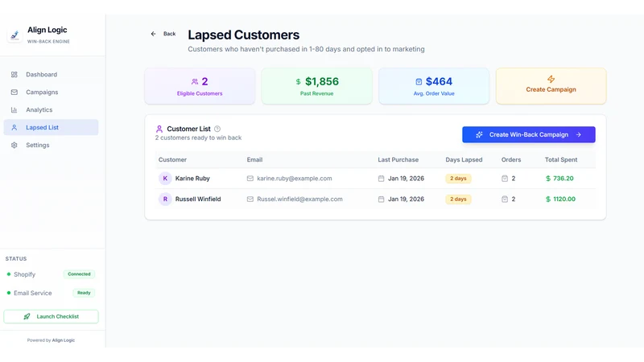Viewport: 644px width, 362px height.
Task: Click the shopping bag icon beside $464
Action: (x=419, y=82)
